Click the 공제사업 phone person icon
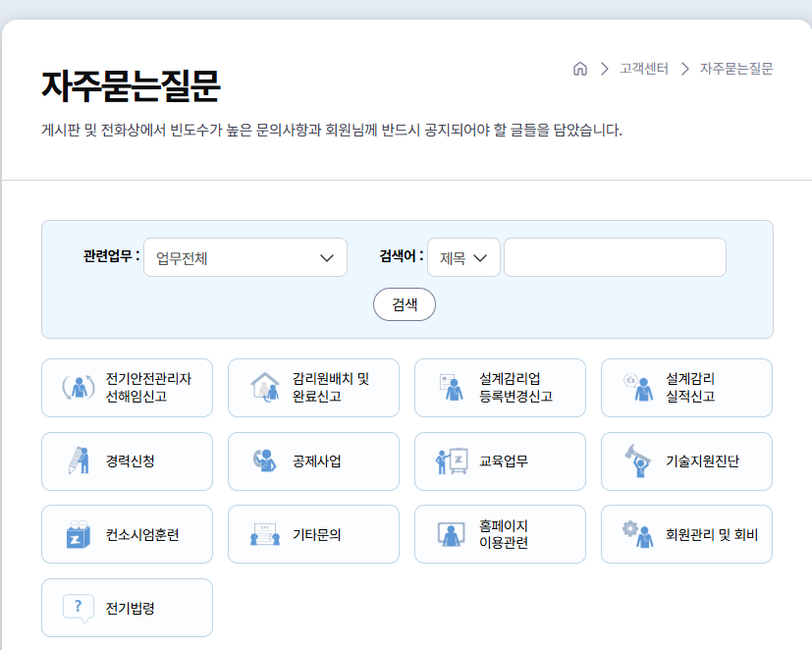The width and height of the screenshot is (812, 650). tap(265, 460)
